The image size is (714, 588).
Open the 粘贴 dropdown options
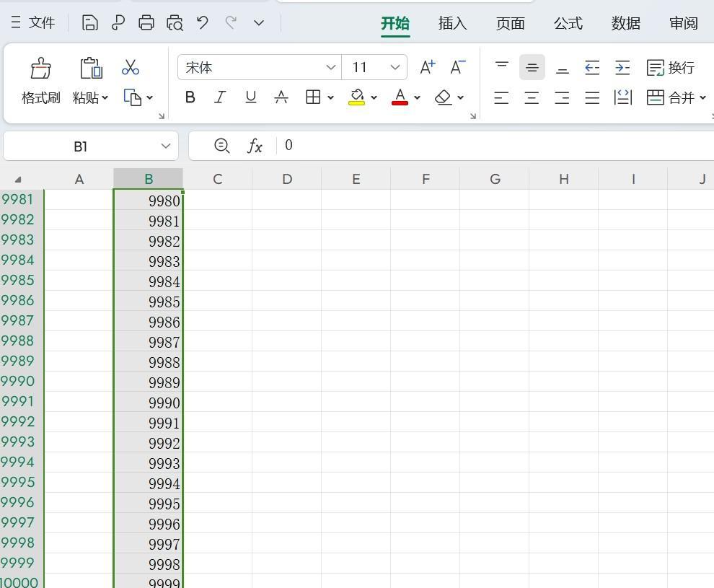(x=91, y=97)
